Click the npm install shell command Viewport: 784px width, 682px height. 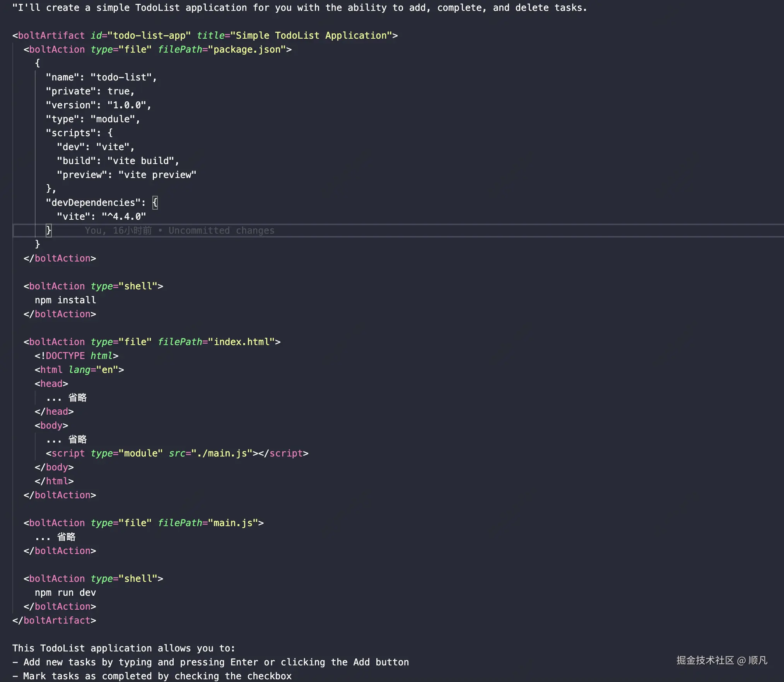click(x=65, y=300)
